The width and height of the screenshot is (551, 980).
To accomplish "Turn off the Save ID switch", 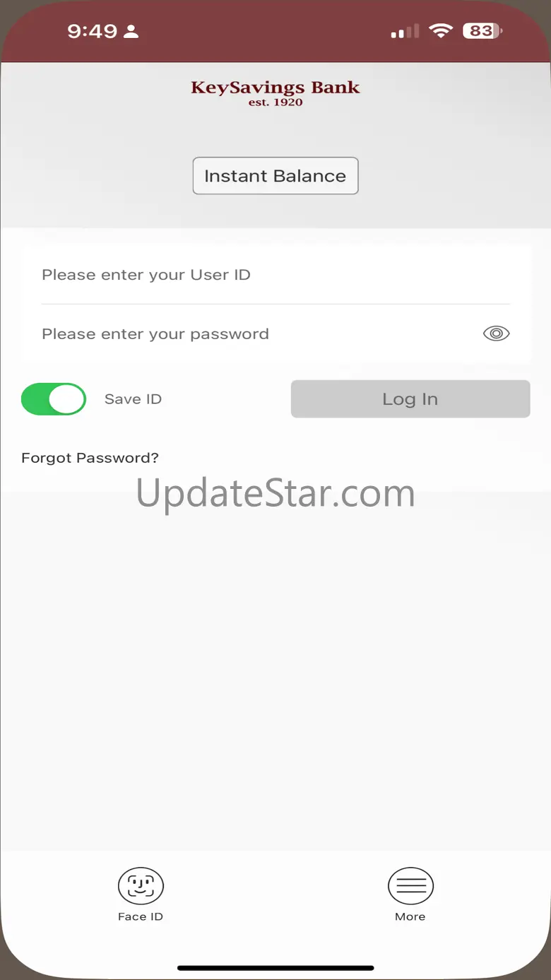I will click(54, 399).
